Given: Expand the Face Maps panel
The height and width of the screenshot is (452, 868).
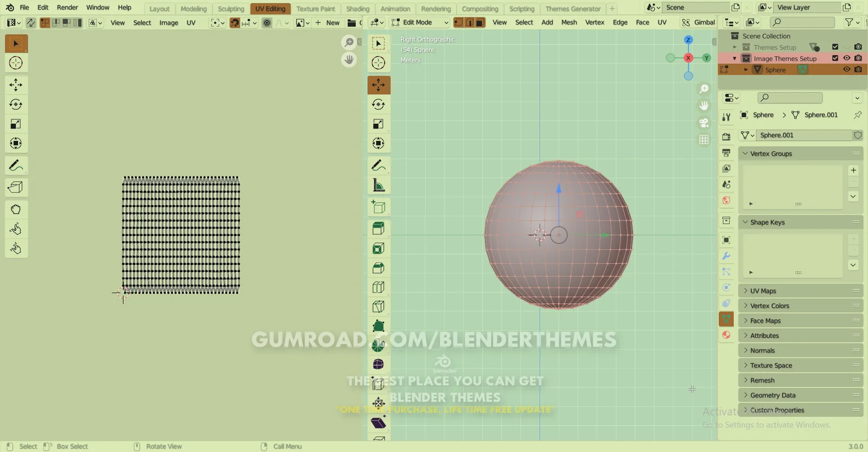Looking at the screenshot, I should (801, 321).
